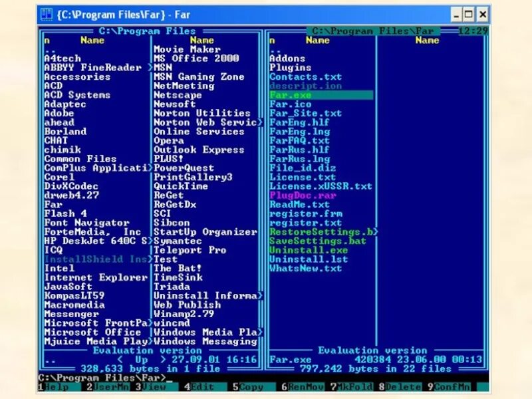Click the 7 MkFold key bar button
Viewport: 532px width, 399px height.
pyautogui.click(x=352, y=387)
